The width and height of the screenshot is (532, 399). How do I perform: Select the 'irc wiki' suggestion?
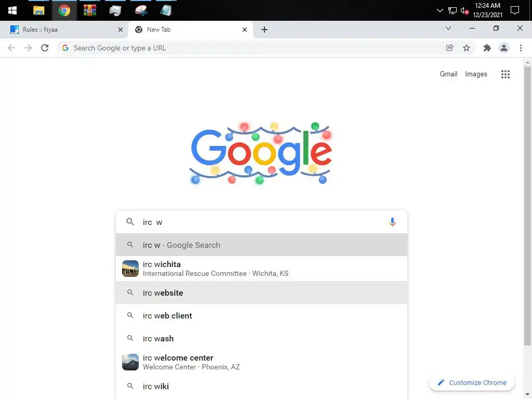pos(262,387)
